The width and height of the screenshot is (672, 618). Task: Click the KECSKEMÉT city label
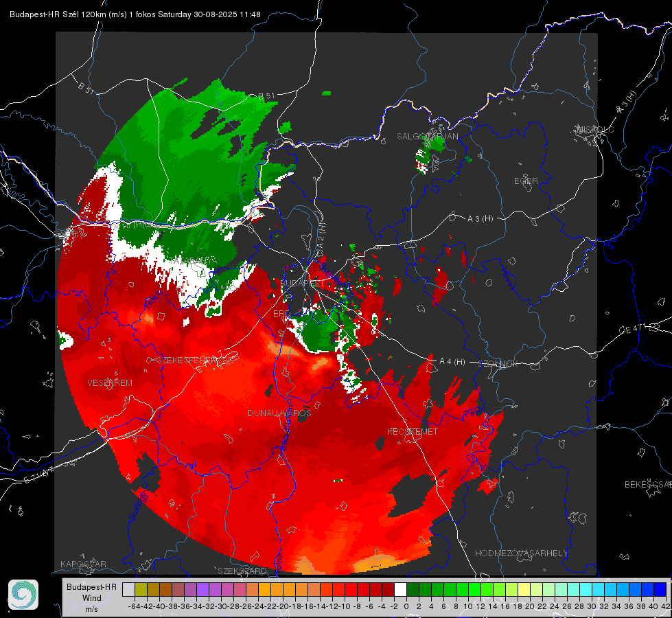[413, 431]
